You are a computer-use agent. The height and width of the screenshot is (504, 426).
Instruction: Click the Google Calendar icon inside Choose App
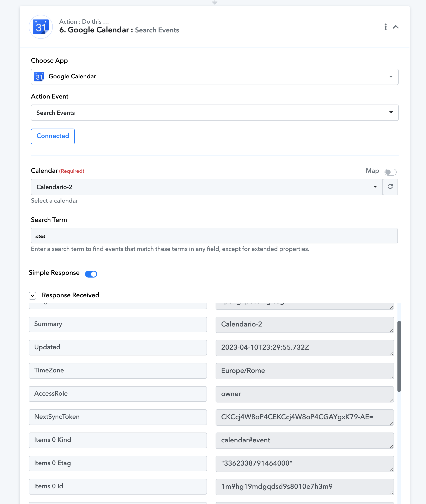click(39, 76)
